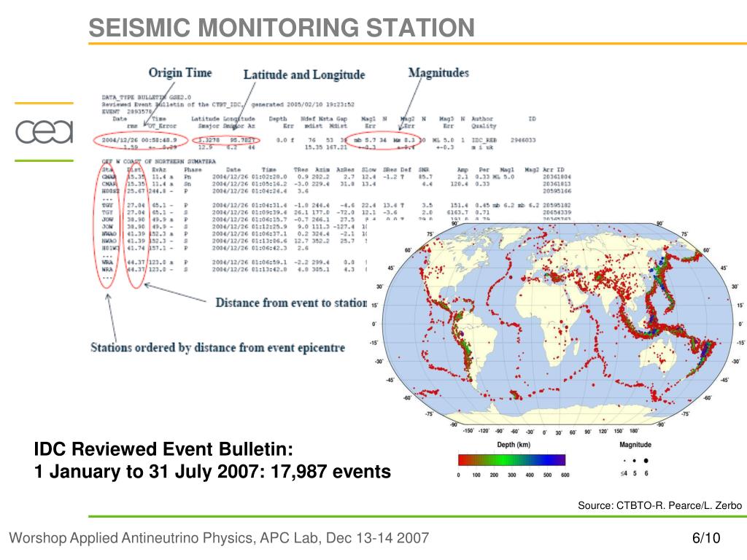Click the Depth (km) legend label

point(514,445)
